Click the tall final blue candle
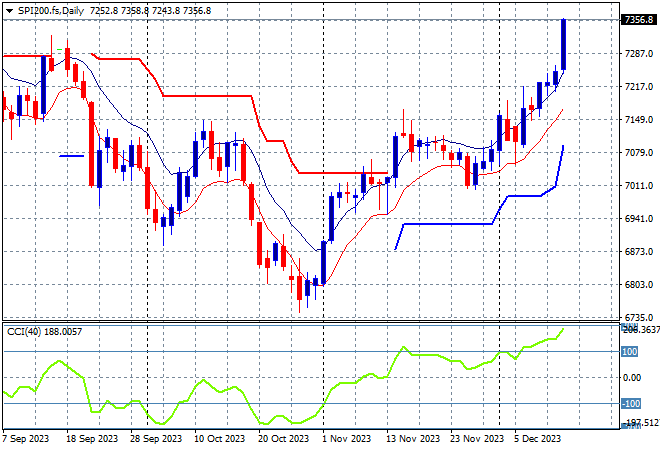 coord(563,45)
